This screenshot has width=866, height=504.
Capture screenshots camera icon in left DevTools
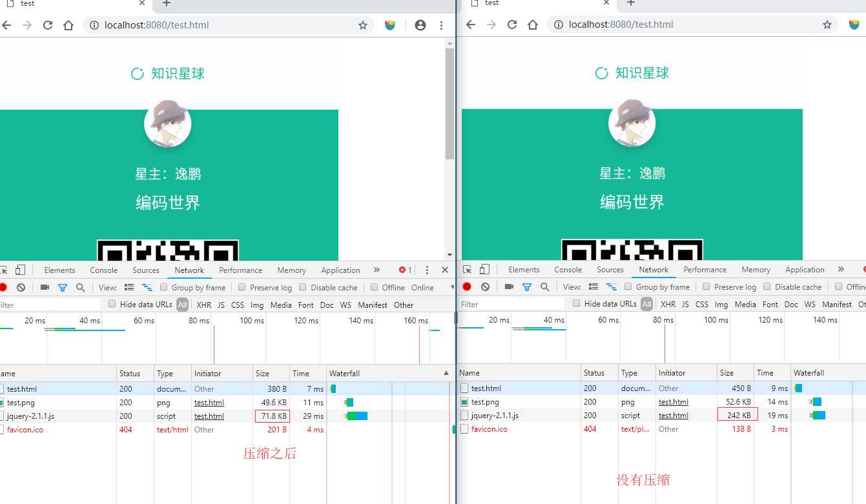(45, 287)
